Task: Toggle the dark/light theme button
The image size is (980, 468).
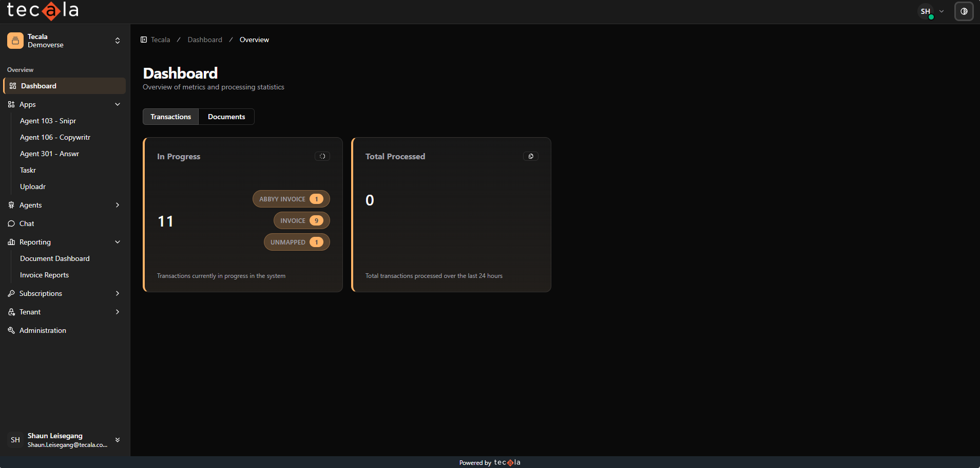Action: point(964,11)
